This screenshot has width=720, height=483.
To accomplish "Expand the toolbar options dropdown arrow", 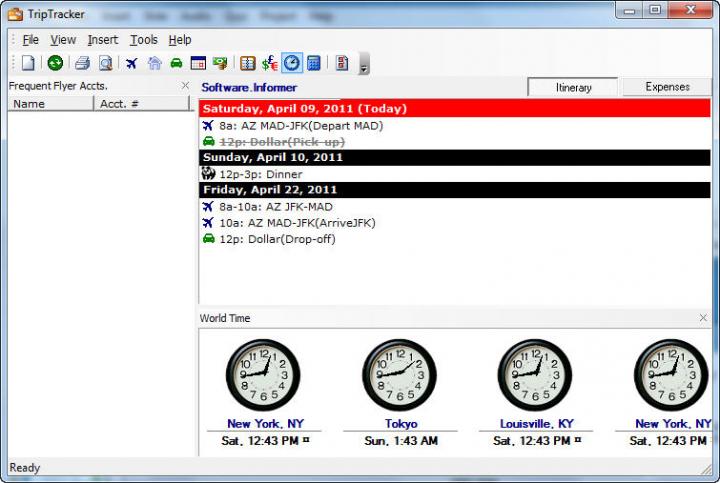I will [x=363, y=66].
